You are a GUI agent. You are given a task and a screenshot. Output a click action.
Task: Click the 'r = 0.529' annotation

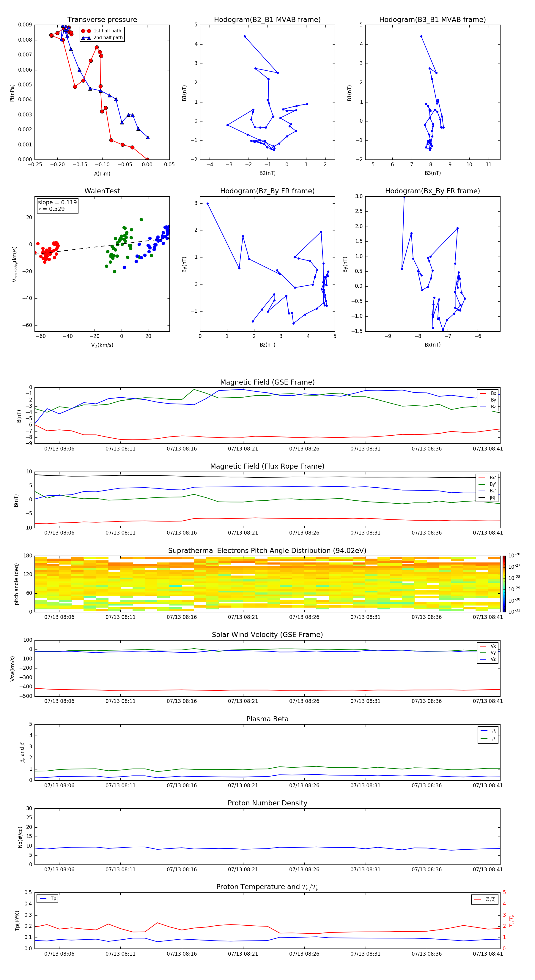(x=51, y=209)
